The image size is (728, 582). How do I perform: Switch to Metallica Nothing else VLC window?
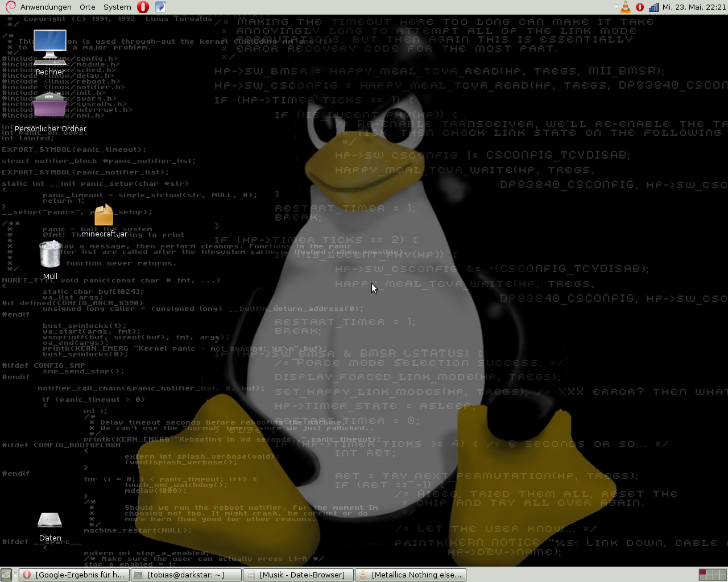411,575
